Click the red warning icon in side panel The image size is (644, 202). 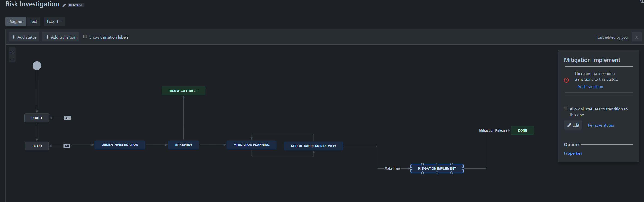[x=566, y=80]
